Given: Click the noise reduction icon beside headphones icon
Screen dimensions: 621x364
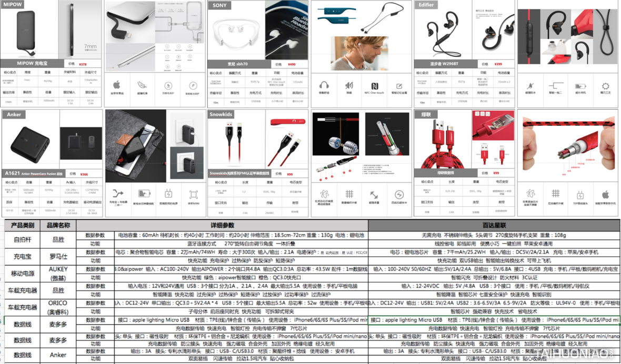Looking at the screenshot, I should pyautogui.click(x=349, y=85).
